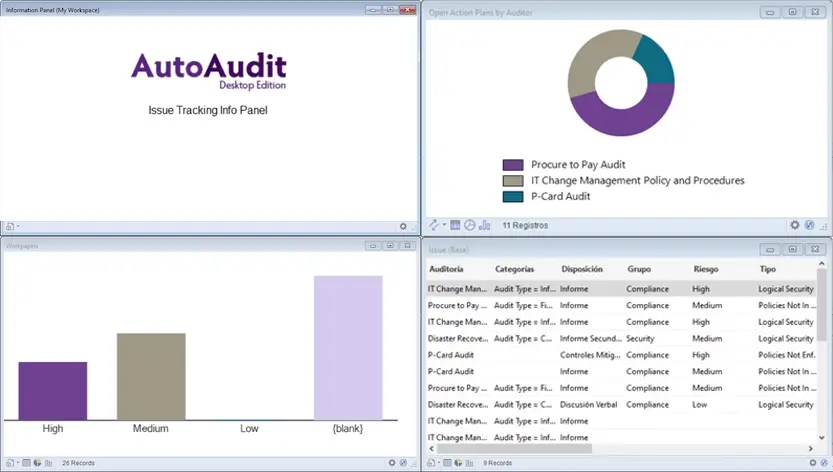Image resolution: width=833 pixels, height=472 pixels.
Task: Click the grey Medium bar in Workpapers chart
Action: pyautogui.click(x=151, y=376)
